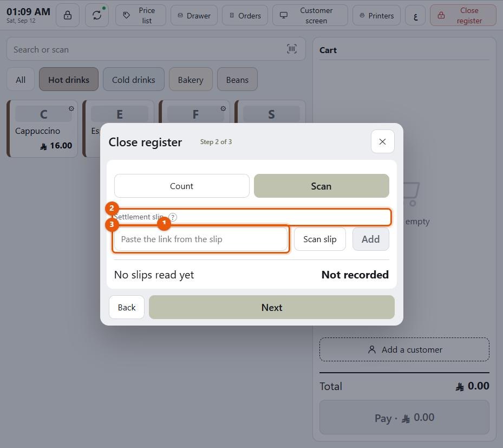Click the "Not recorded" status text

(355, 275)
